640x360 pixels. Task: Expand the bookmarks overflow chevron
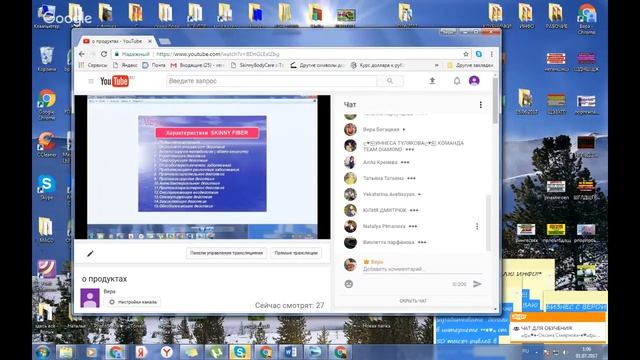click(437, 65)
